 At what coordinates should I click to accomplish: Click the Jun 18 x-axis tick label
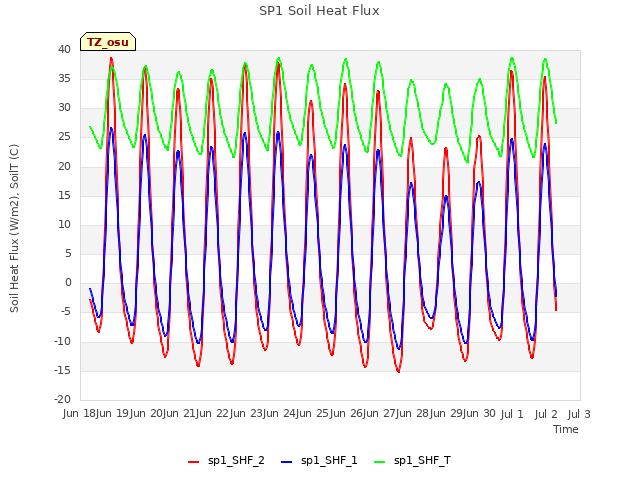80,414
